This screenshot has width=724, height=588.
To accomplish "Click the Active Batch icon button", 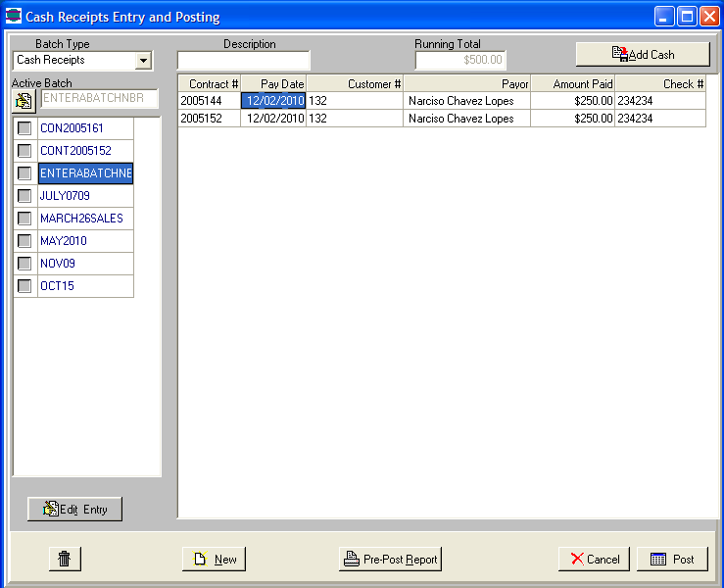I will click(x=24, y=101).
